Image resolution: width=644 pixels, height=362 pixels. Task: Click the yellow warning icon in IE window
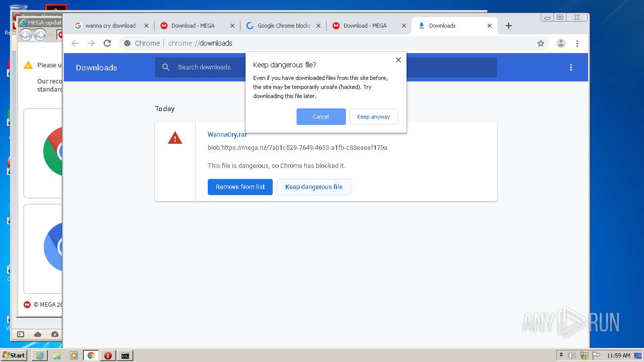(28, 65)
